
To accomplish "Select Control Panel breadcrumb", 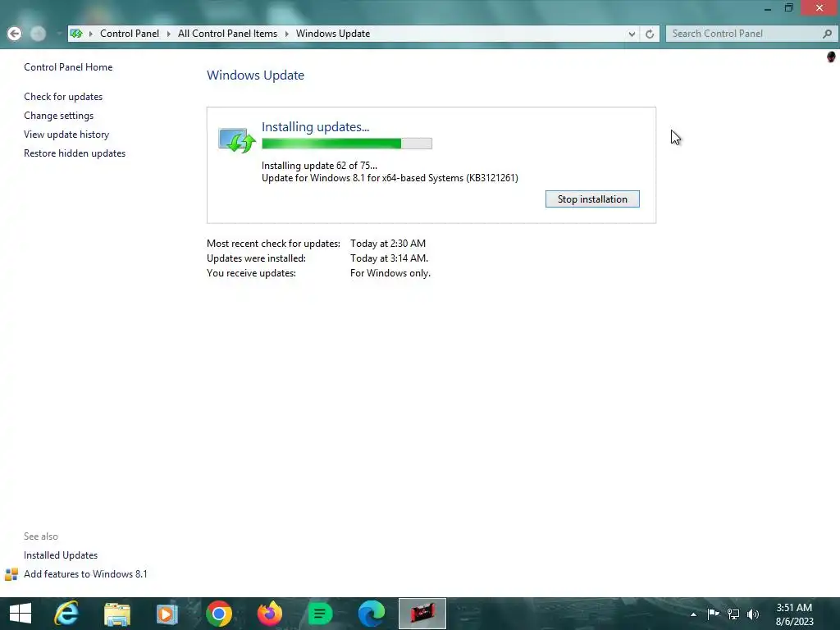I will pos(129,34).
